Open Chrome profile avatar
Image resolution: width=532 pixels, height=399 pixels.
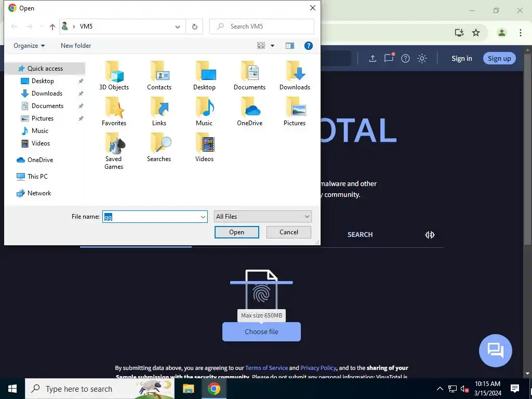point(501,33)
